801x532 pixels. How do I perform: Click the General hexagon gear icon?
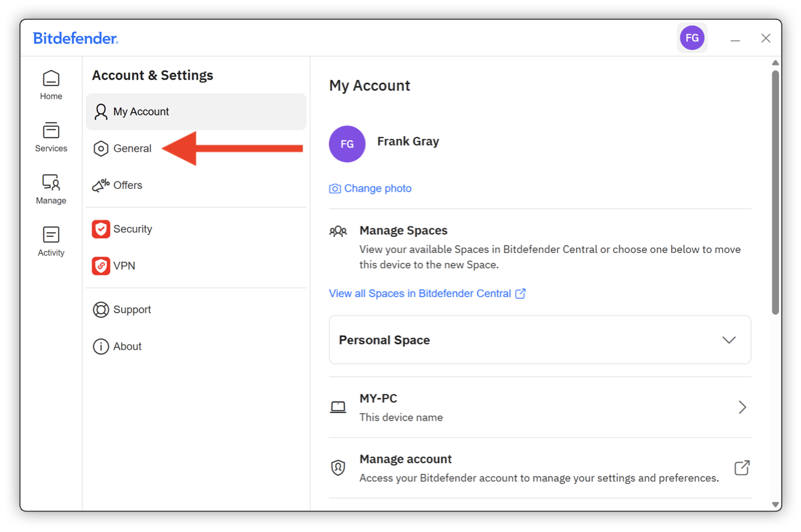pos(101,148)
